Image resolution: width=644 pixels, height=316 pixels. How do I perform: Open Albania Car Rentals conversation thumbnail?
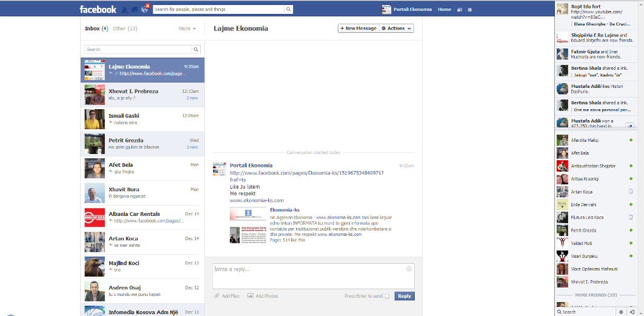pyautogui.click(x=95, y=217)
